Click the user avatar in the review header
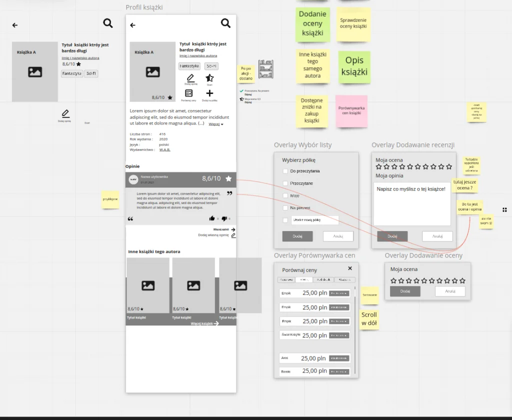Viewport: 512px width, 420px height. 133,179
